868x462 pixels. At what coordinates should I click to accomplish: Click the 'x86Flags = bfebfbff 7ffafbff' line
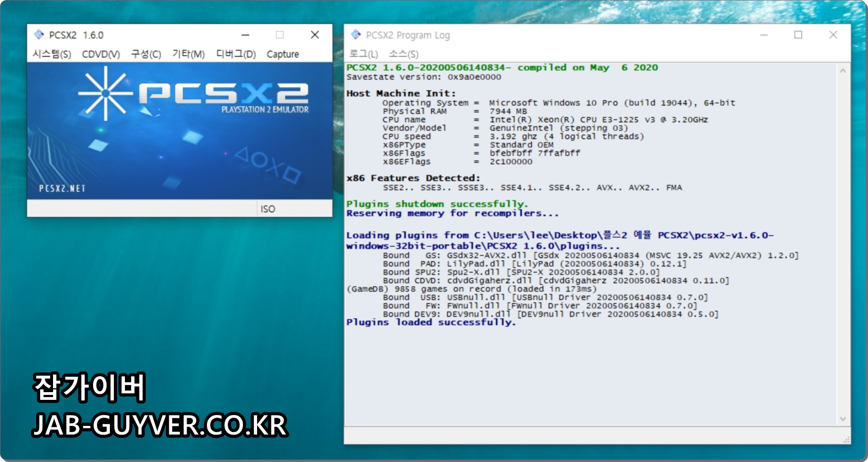click(482, 153)
